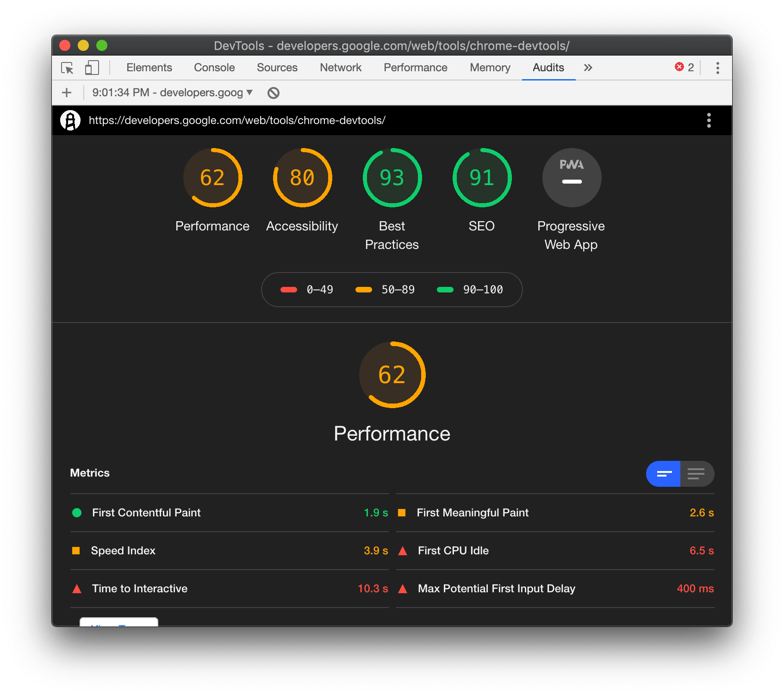784x695 pixels.
Task: Switch to expanded metrics view toggle
Action: [697, 474]
